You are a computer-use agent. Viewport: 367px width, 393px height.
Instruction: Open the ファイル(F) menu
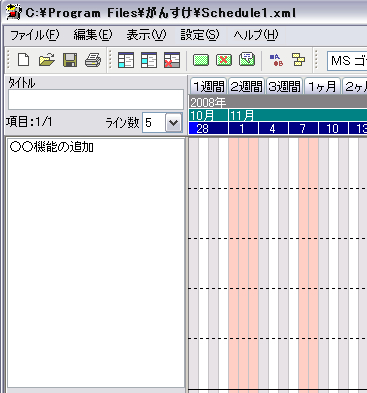coord(35,35)
